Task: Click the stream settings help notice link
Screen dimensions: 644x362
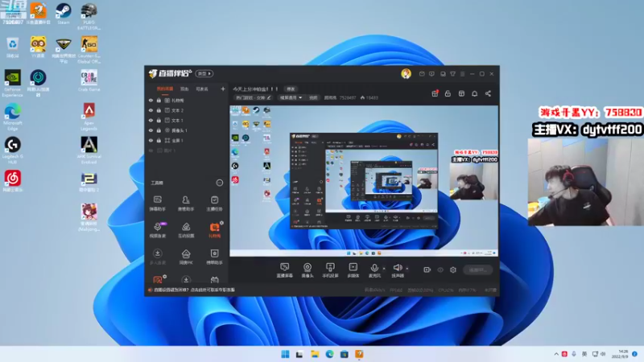Action: [x=195, y=290]
